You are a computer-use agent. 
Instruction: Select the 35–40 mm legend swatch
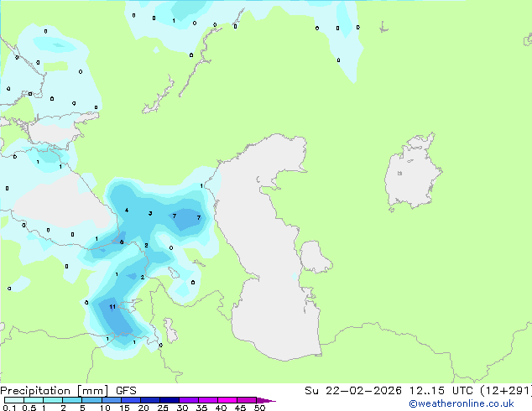pyautogui.click(x=208, y=400)
